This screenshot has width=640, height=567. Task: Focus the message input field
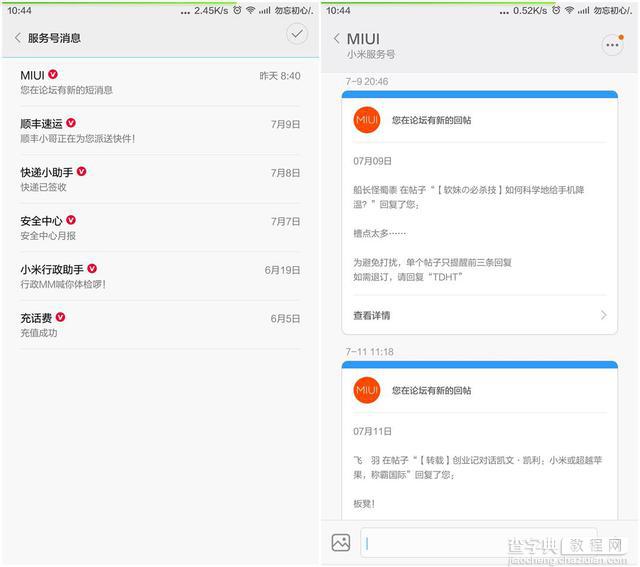pyautogui.click(x=478, y=543)
